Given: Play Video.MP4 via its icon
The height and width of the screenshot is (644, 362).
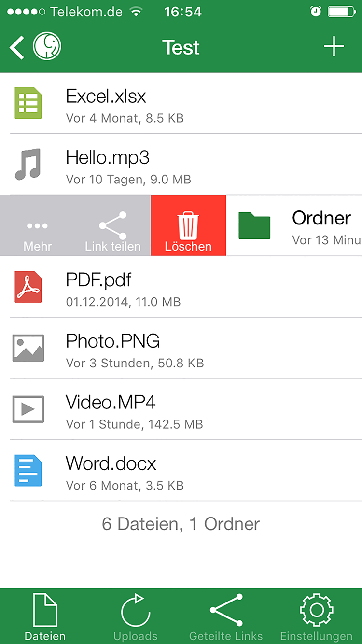Looking at the screenshot, I should pyautogui.click(x=28, y=409).
